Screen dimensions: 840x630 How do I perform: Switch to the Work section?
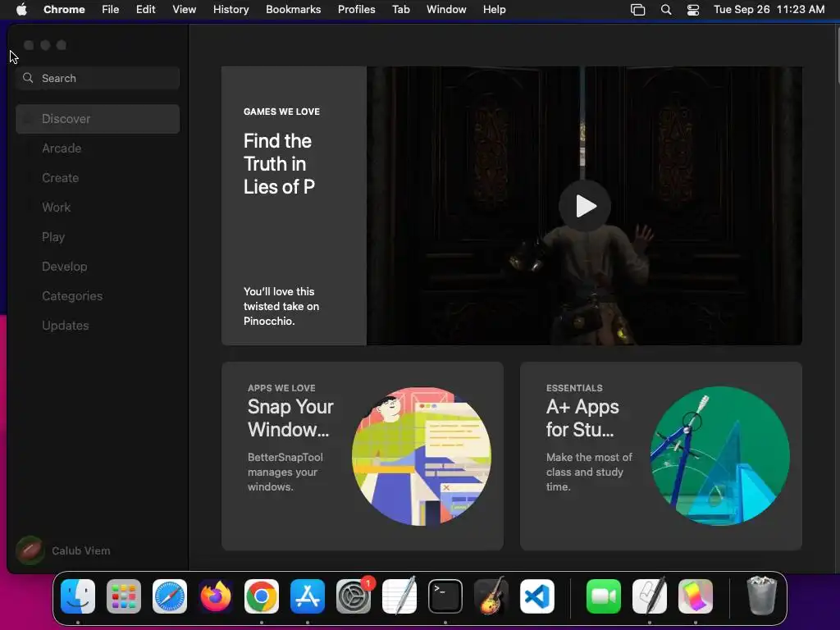(x=98, y=208)
